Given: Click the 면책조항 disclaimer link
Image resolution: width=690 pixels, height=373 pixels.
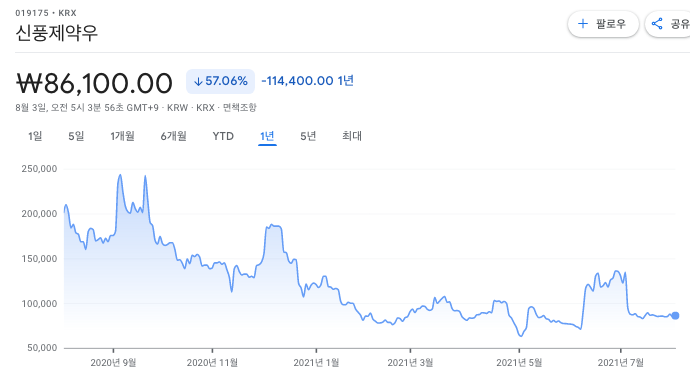Looking at the screenshot, I should (x=239, y=107).
